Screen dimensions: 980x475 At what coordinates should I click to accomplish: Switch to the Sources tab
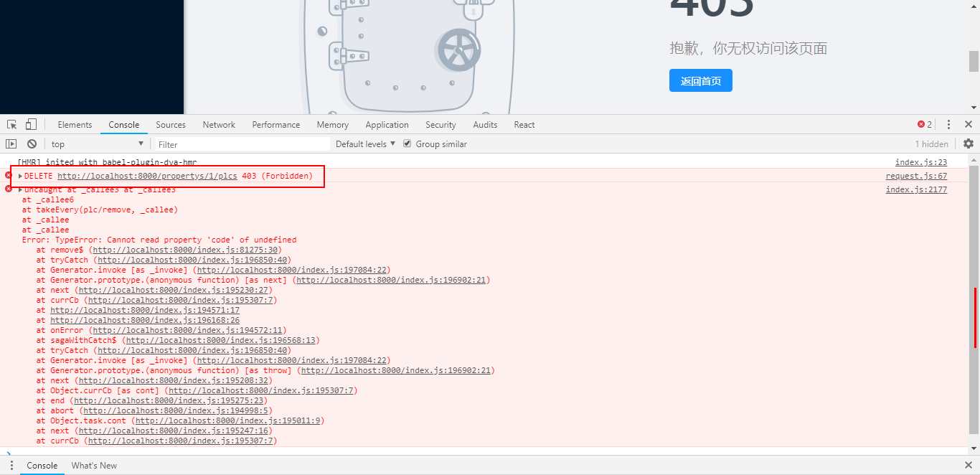[x=171, y=124]
